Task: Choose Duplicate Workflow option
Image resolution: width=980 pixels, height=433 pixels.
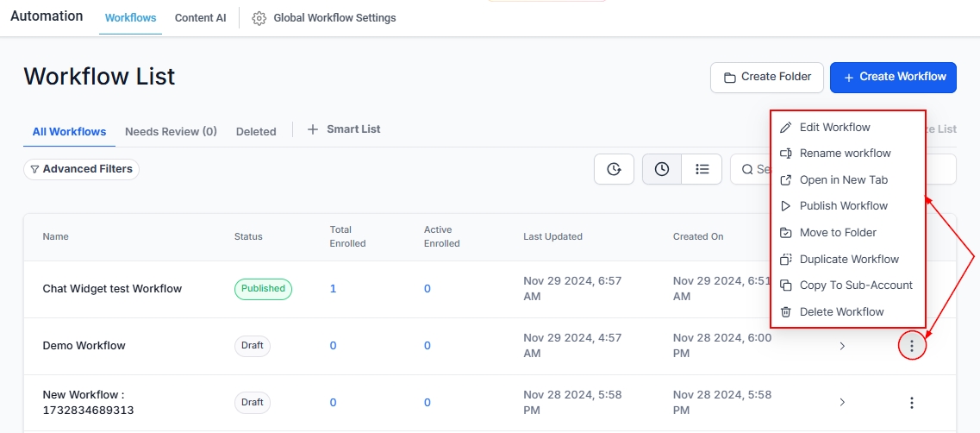Action: click(848, 260)
